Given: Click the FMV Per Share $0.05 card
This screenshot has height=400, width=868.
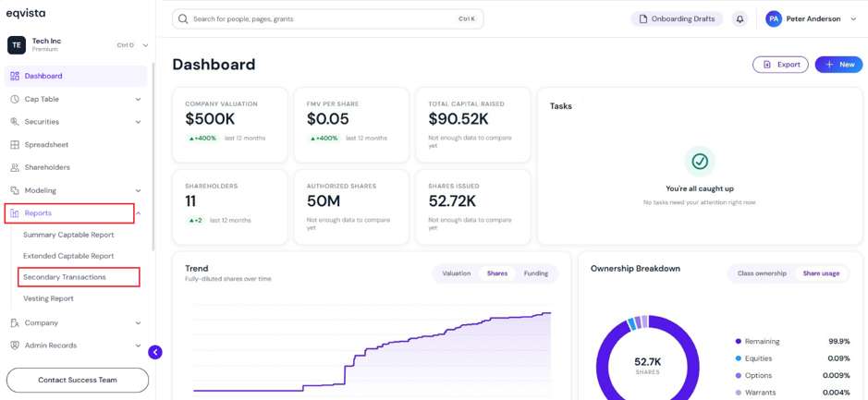Looking at the screenshot, I should click(351, 125).
